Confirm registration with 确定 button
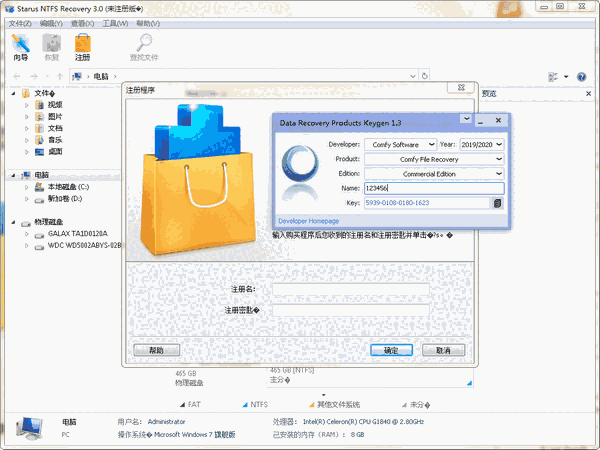 391,350
